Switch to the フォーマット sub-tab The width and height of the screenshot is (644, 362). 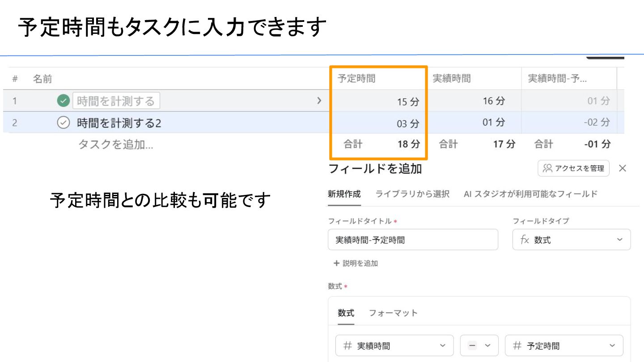coord(393,313)
